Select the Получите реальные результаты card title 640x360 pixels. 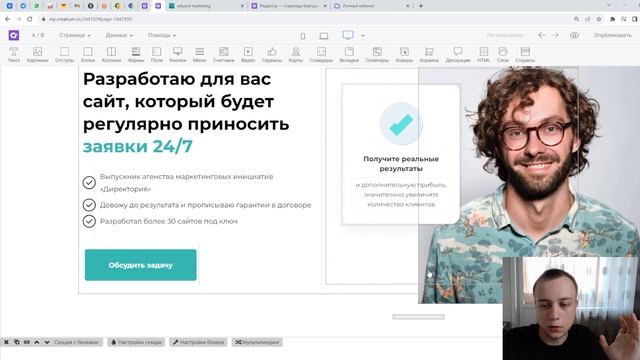click(401, 163)
